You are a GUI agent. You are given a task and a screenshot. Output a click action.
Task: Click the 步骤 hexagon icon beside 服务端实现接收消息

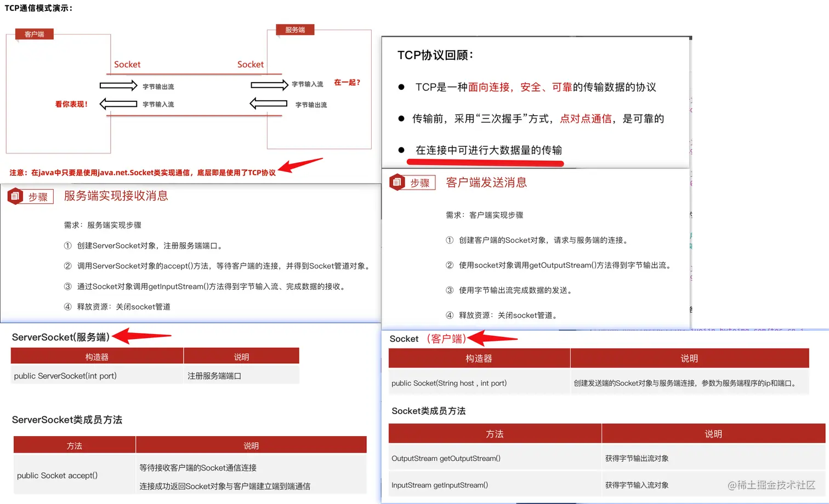pos(15,196)
